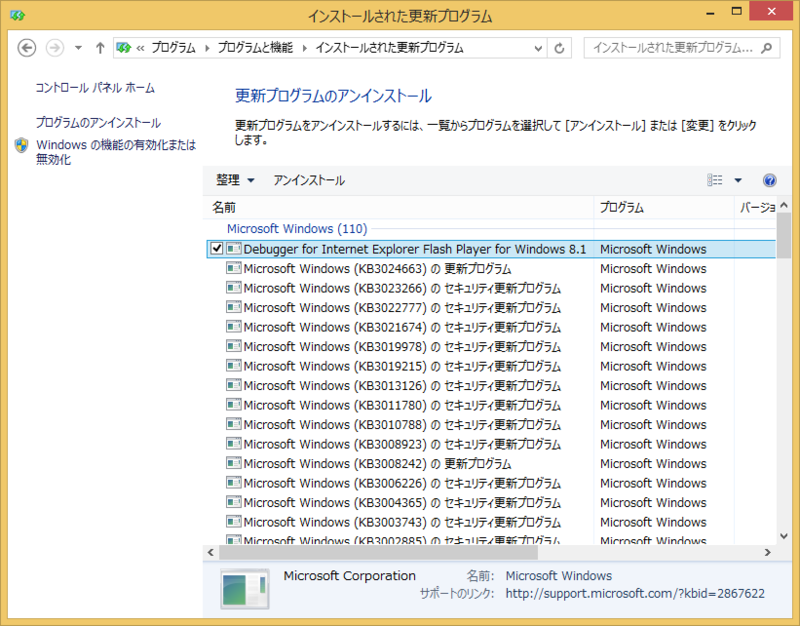800x626 pixels.
Task: Open recent locations dropdown arrow
Action: (x=78, y=48)
